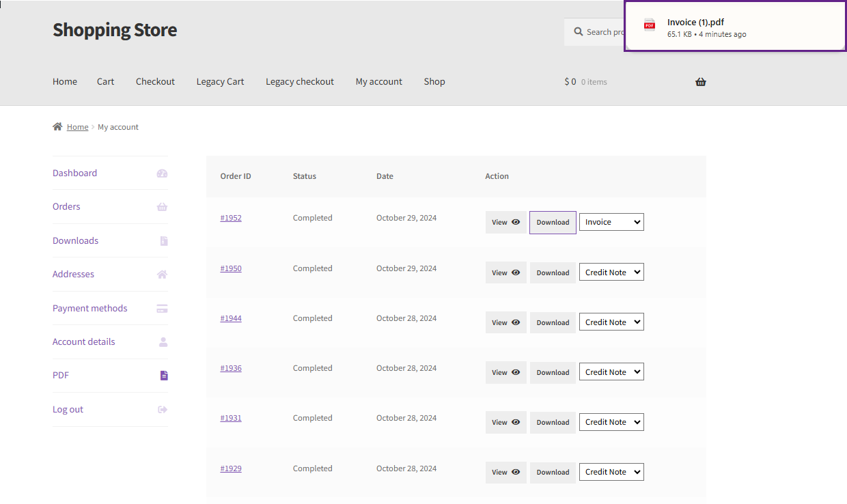Open the Credit Note dropdown for order #1950
847x504 pixels.
pyautogui.click(x=611, y=272)
